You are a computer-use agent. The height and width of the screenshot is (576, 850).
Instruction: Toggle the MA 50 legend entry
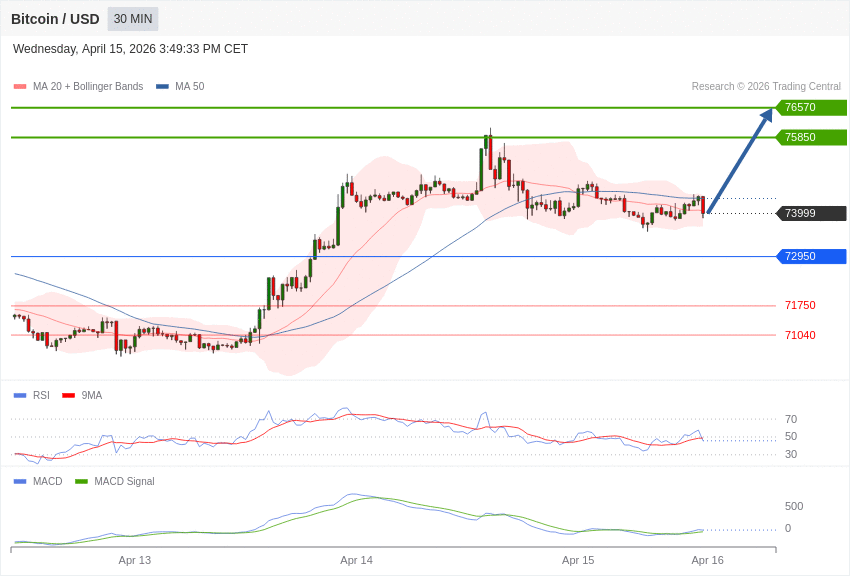180,87
